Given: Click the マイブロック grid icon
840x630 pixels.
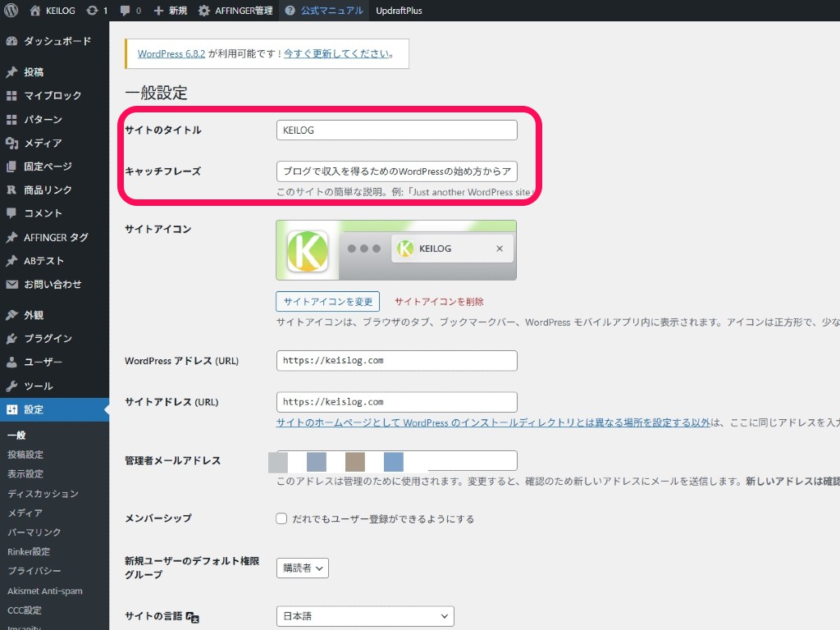Looking at the screenshot, I should pos(11,95).
